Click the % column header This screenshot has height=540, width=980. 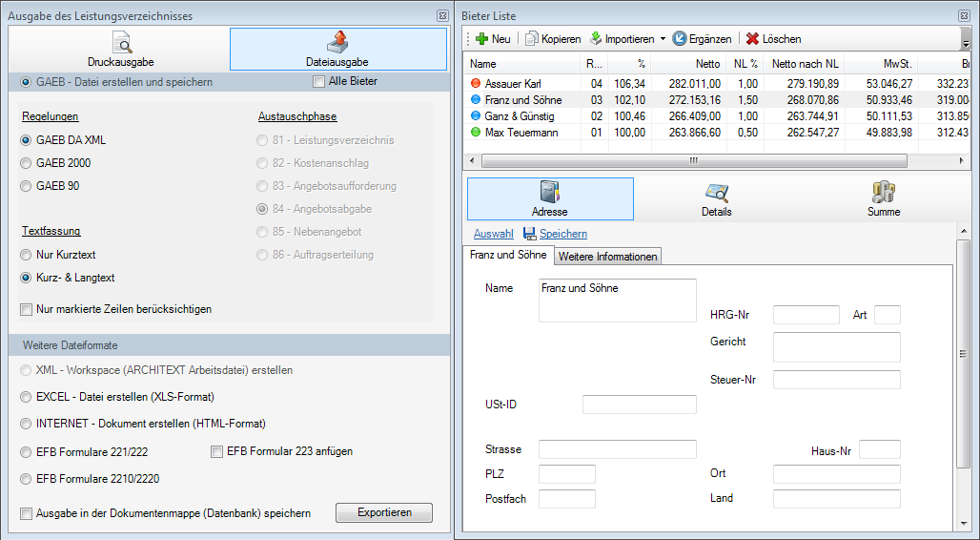(x=629, y=64)
